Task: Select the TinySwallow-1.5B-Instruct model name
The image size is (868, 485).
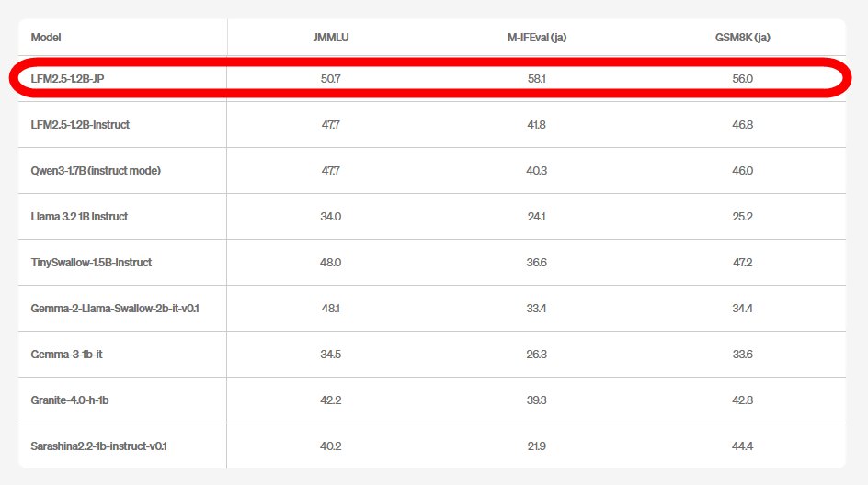Action: coord(91,262)
